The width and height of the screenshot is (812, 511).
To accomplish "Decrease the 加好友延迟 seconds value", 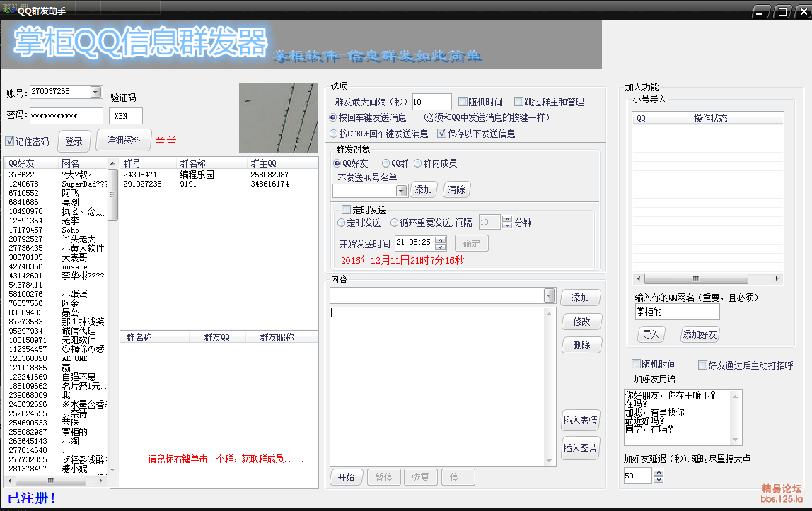I will (659, 479).
